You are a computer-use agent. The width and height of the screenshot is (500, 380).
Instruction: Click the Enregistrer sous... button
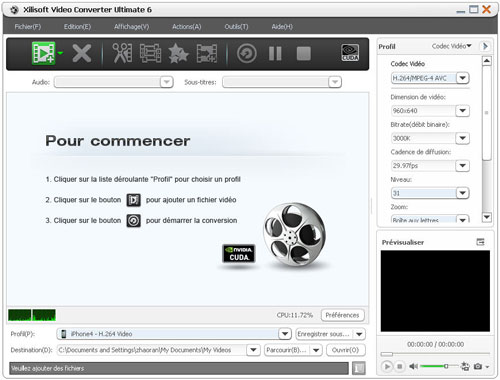pyautogui.click(x=324, y=334)
